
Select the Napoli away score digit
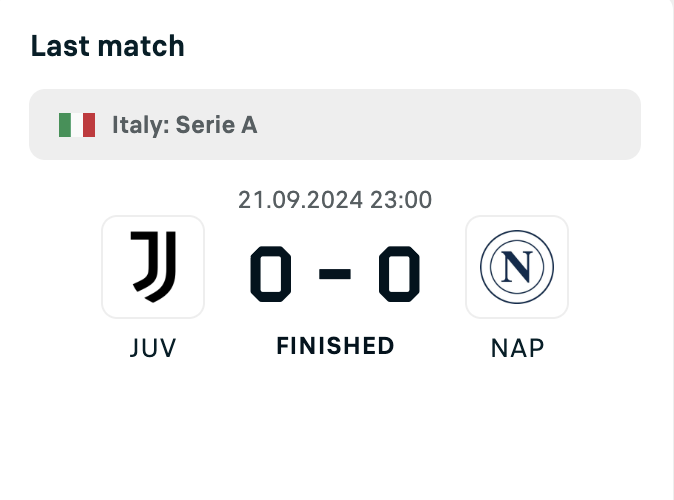[399, 274]
